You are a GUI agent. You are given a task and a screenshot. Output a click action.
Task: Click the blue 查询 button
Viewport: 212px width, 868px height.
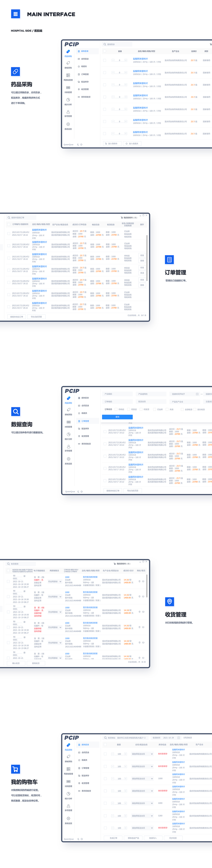117,417
